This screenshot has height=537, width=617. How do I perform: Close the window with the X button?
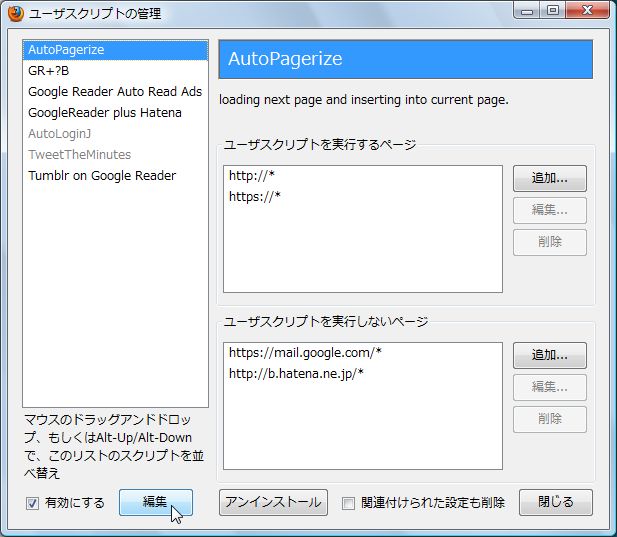click(x=587, y=11)
